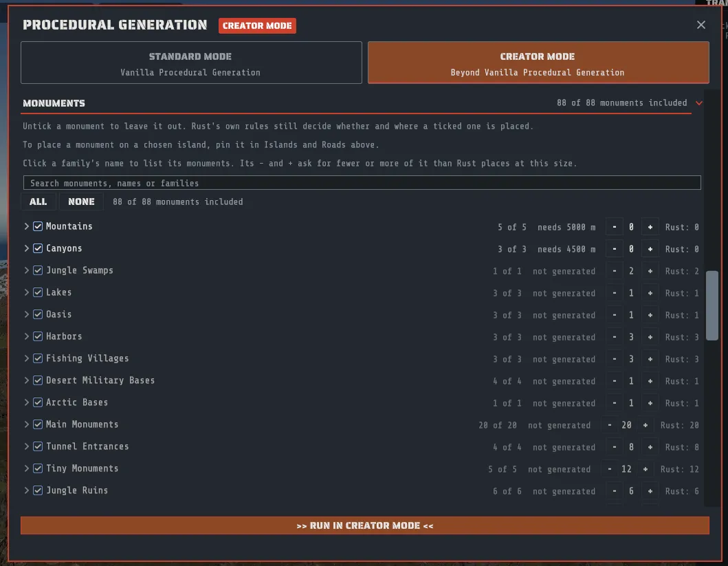Viewport: 728px width, 566px height.
Task: Expand Desert Military Bases family
Action: pos(26,380)
